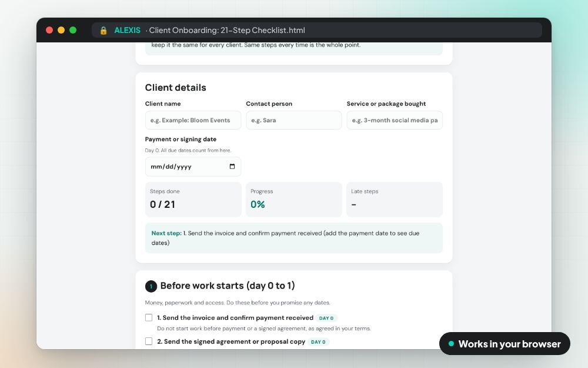Image resolution: width=588 pixels, height=368 pixels.
Task: Click into the Contact person field
Action: pyautogui.click(x=293, y=120)
